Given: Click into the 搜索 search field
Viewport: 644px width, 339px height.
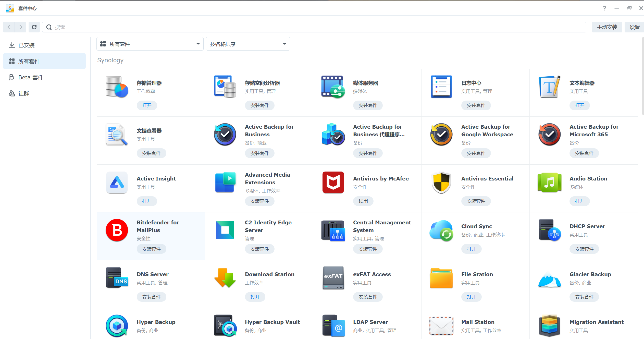Looking at the screenshot, I should tap(314, 27).
